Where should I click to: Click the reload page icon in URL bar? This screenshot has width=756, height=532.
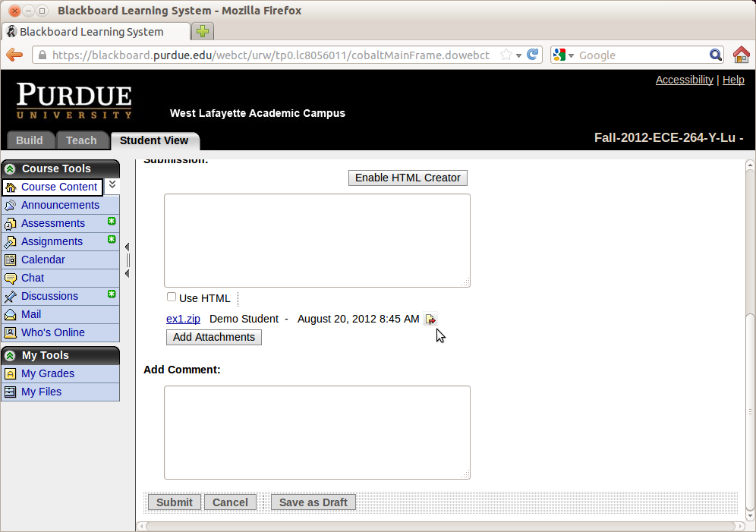click(533, 55)
